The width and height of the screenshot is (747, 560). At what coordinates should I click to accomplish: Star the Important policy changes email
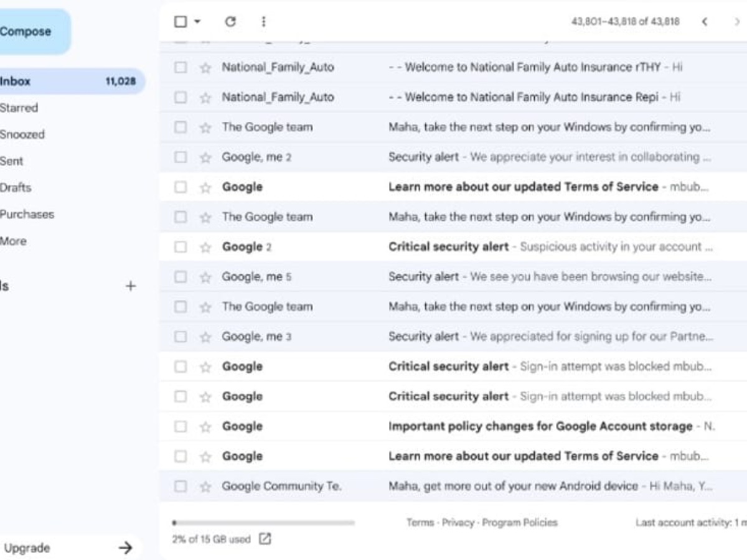(205, 427)
